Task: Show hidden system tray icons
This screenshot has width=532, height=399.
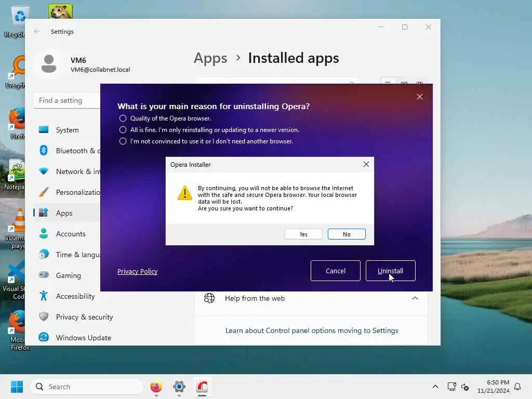Action: tap(435, 387)
